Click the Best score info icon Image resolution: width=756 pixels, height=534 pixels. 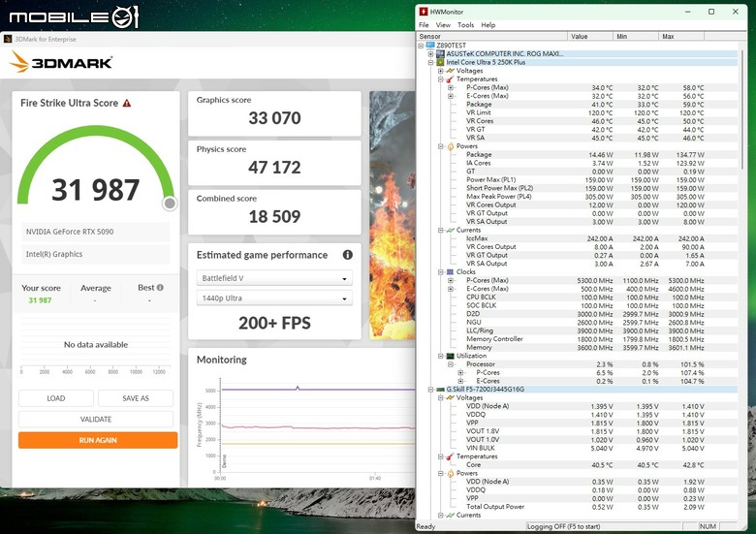160,287
